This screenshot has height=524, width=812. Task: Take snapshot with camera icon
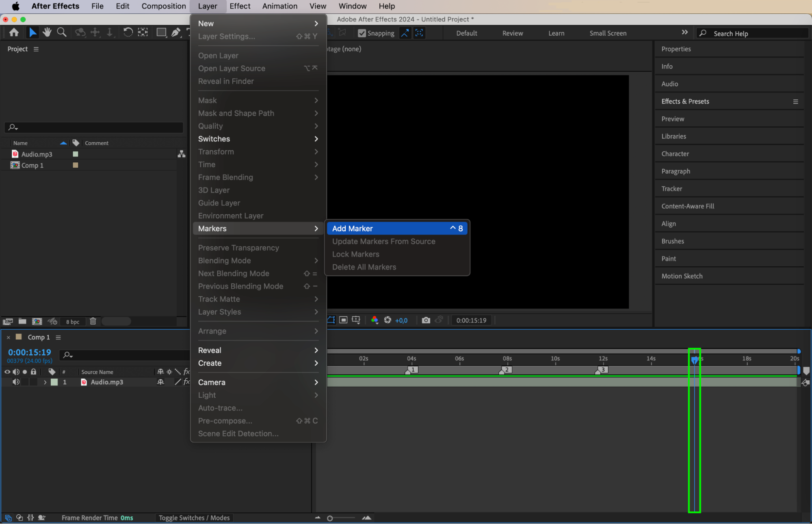426,320
